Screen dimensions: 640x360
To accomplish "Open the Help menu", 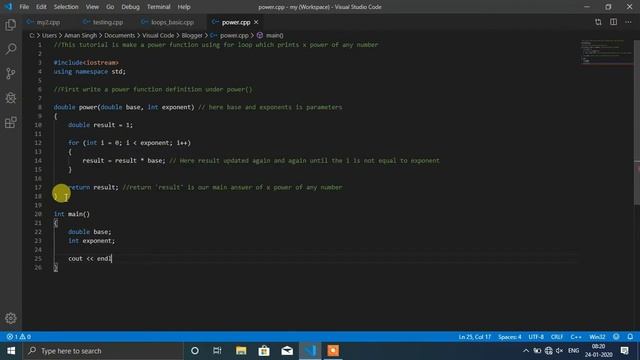I will [x=184, y=7].
